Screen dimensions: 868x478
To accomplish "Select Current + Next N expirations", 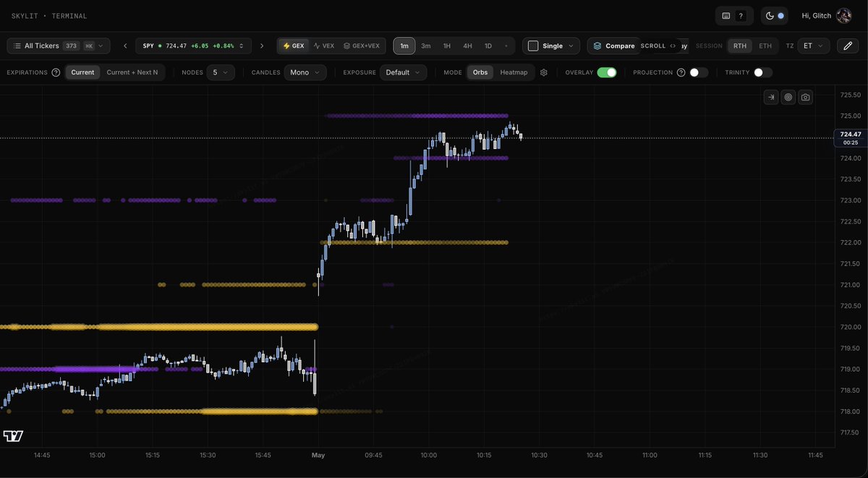I will [x=132, y=72].
